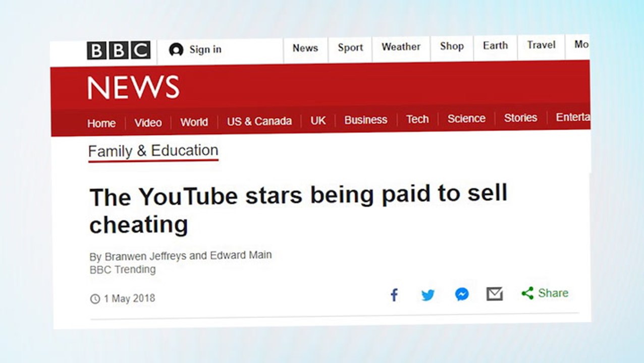Click the Sign in account icon
The image size is (644, 363).
click(176, 50)
